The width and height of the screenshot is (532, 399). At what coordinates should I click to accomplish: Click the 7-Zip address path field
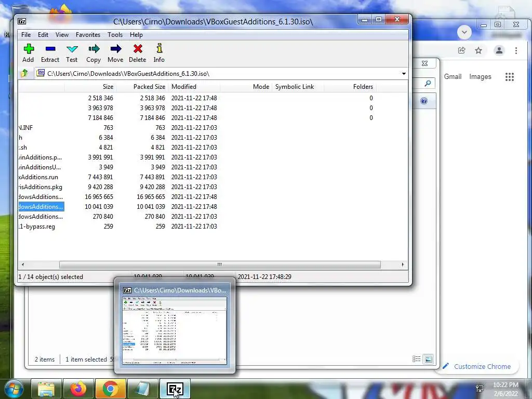217,74
